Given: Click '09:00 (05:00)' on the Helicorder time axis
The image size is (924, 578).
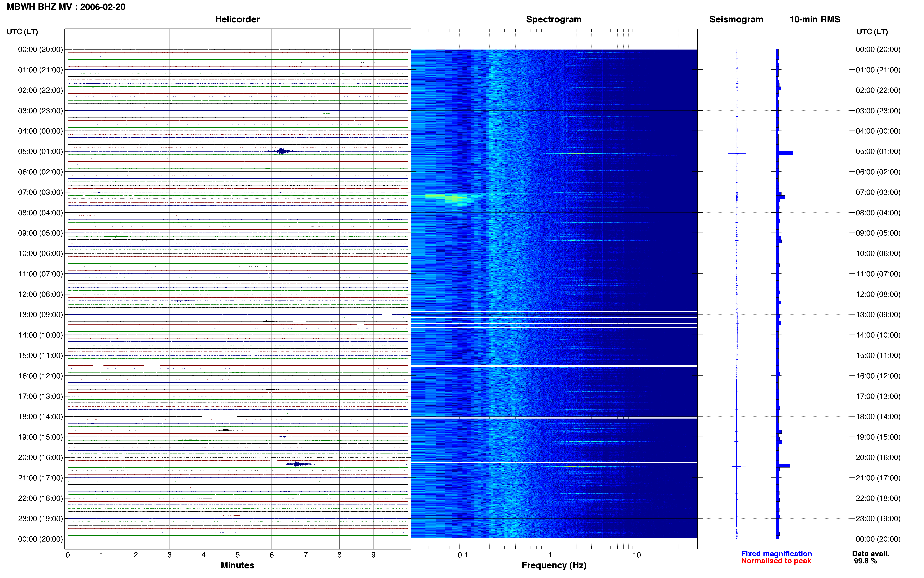Looking at the screenshot, I should 41,233.
